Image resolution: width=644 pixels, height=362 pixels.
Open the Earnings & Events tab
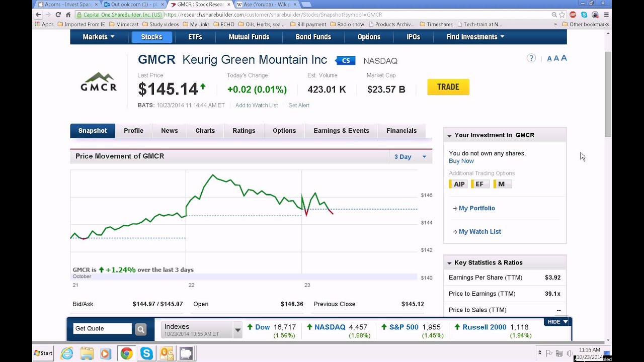(x=341, y=131)
